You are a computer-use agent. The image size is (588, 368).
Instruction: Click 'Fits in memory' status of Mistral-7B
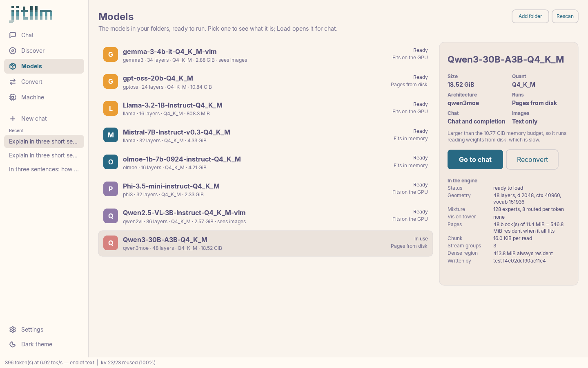411,139
